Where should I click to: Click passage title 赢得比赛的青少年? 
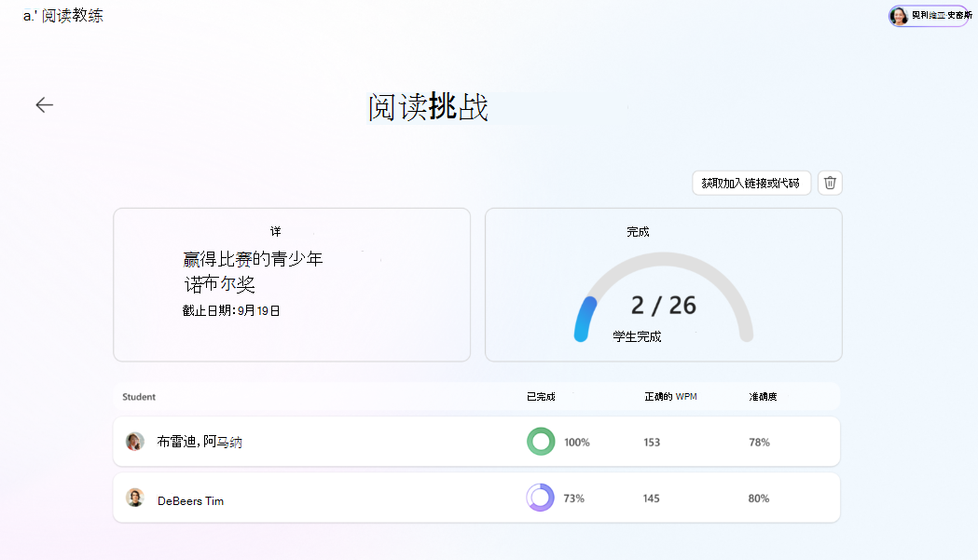[x=253, y=259]
